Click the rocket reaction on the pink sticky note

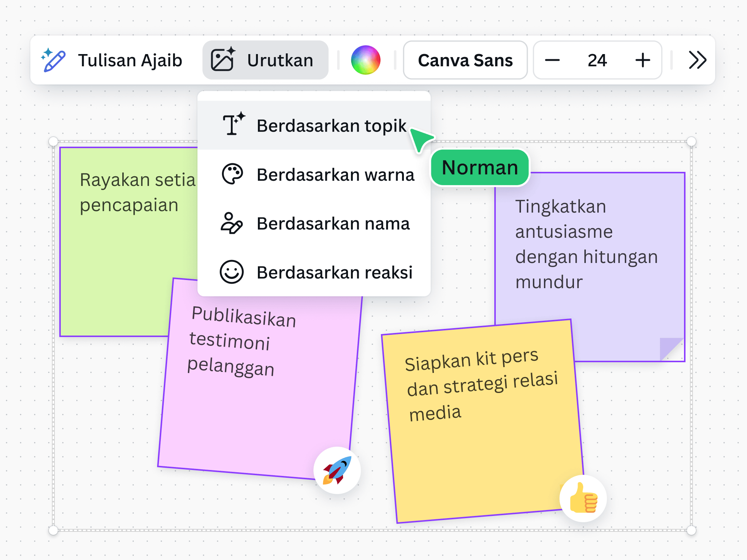336,470
